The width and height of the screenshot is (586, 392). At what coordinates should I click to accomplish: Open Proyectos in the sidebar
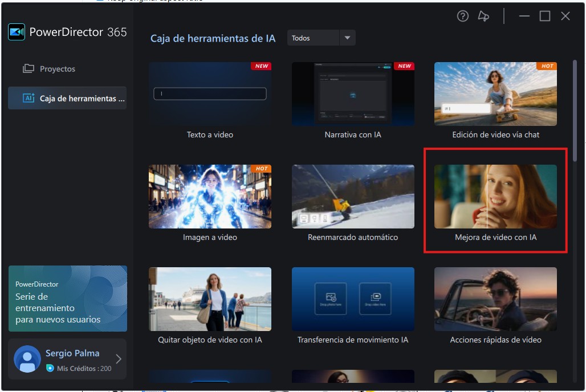pos(67,69)
